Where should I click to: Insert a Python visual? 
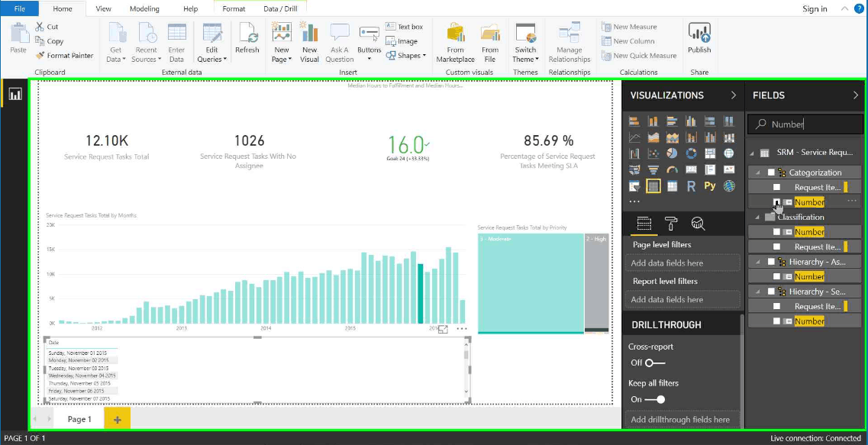click(x=710, y=186)
